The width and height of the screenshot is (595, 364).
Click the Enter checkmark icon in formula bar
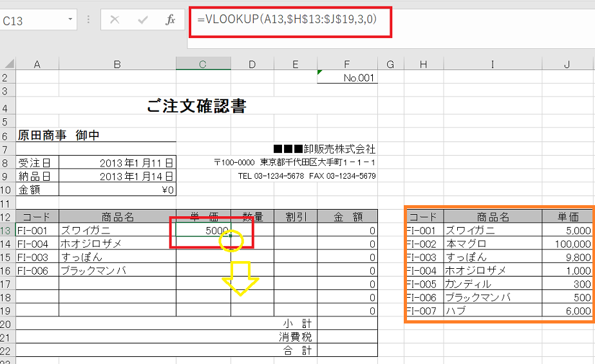(x=143, y=20)
